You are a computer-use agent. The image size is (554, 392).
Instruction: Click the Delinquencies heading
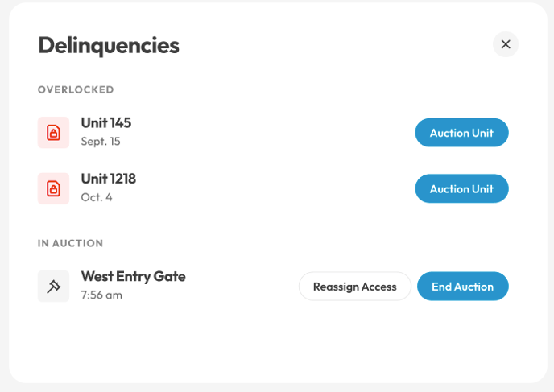click(x=109, y=46)
